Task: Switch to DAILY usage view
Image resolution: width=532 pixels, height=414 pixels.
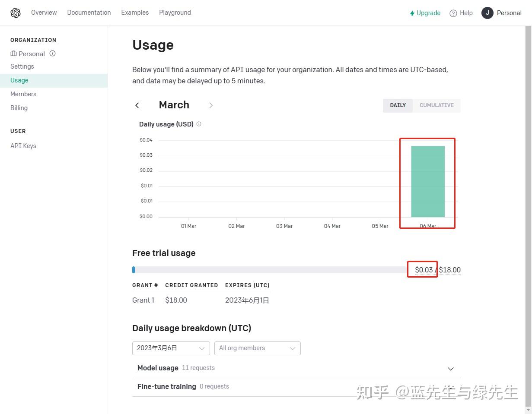Action: (x=397, y=105)
